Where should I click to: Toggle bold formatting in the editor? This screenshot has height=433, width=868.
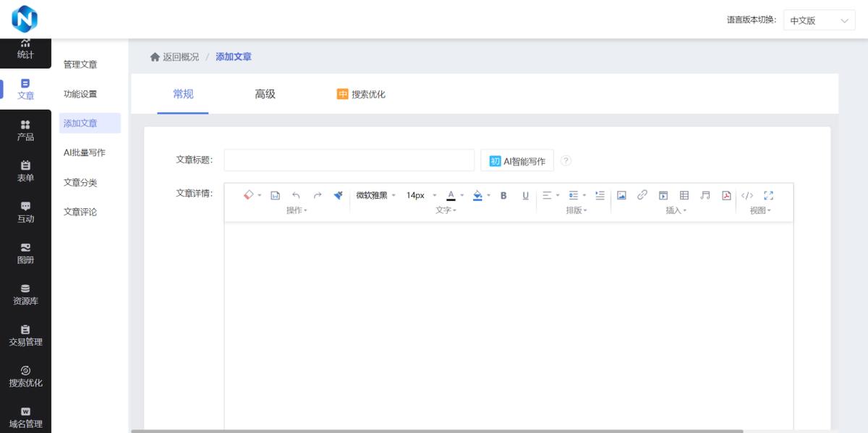click(x=503, y=195)
